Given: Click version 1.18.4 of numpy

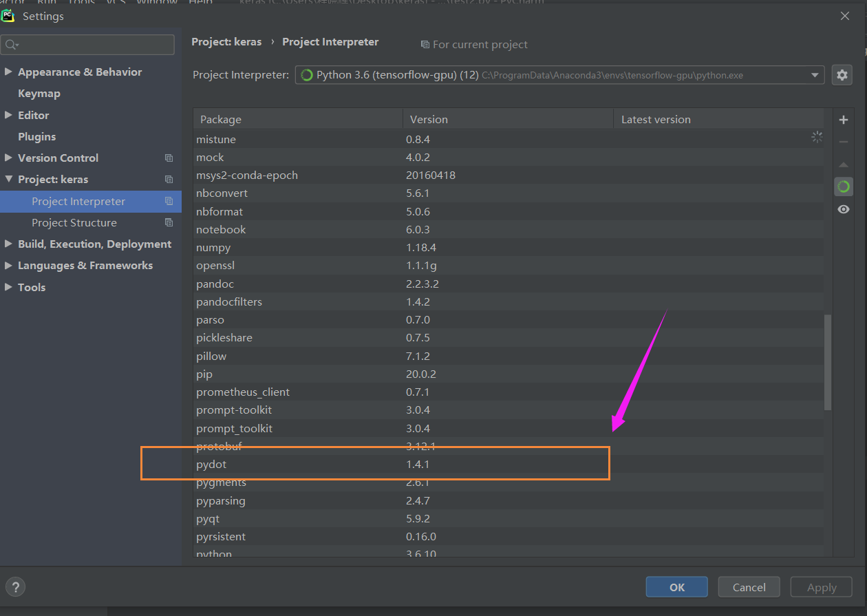Looking at the screenshot, I should click(x=421, y=247).
